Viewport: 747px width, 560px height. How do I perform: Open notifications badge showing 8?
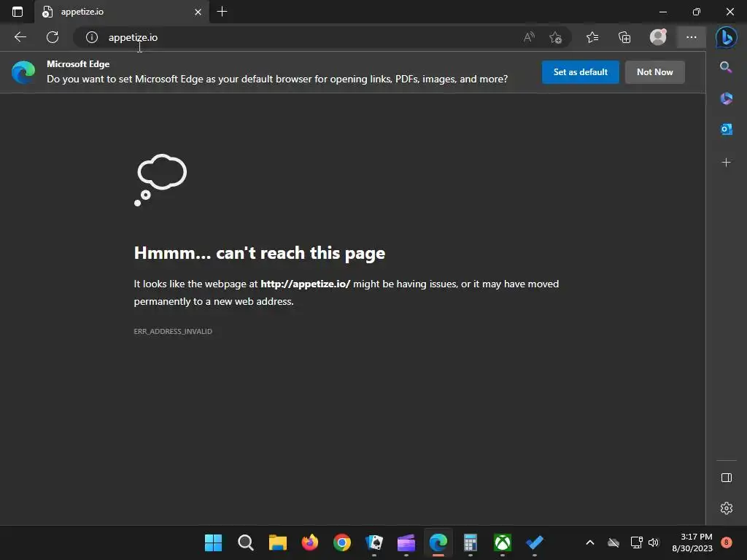coord(726,542)
